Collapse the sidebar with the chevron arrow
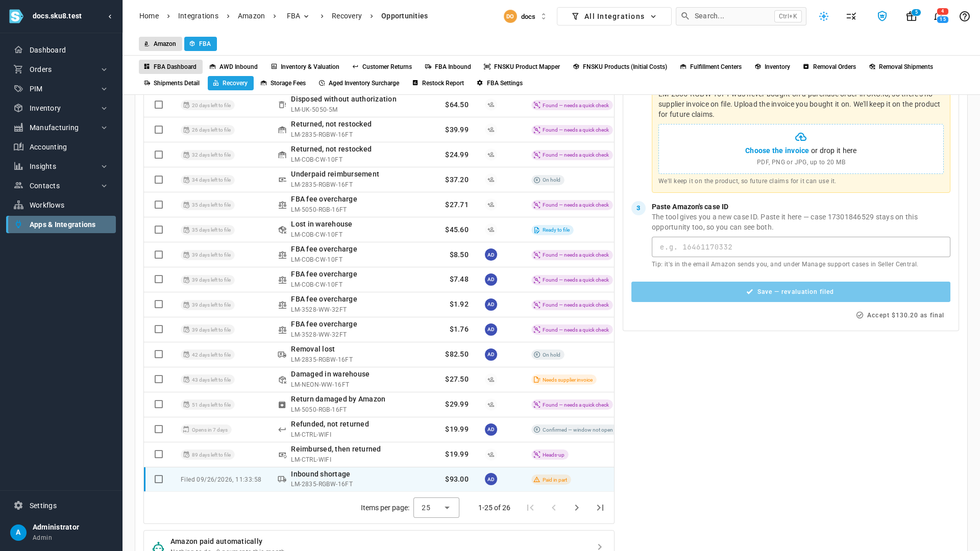 coord(110,16)
